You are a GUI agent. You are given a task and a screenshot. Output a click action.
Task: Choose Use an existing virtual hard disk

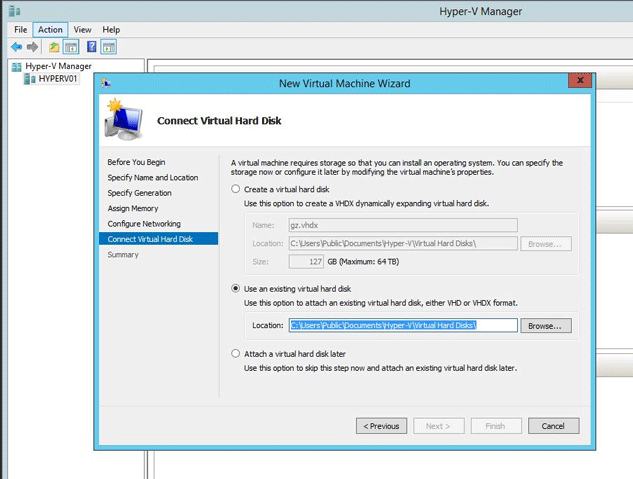coord(236,288)
